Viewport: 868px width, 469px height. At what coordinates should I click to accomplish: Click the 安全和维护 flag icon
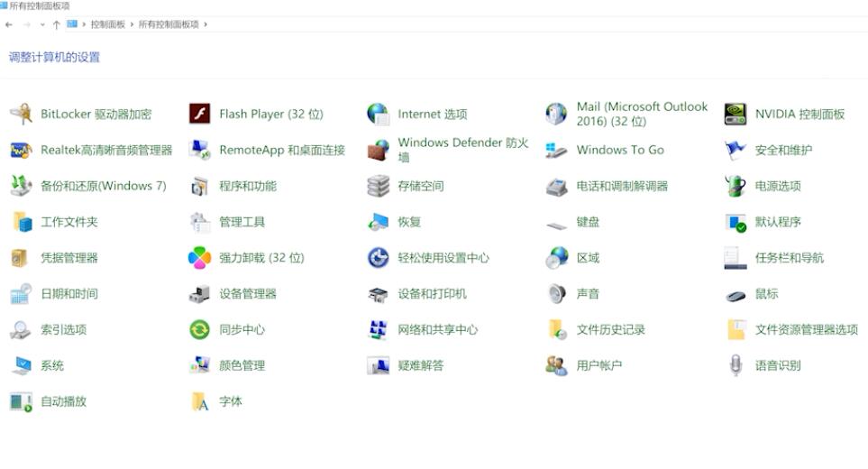click(736, 150)
